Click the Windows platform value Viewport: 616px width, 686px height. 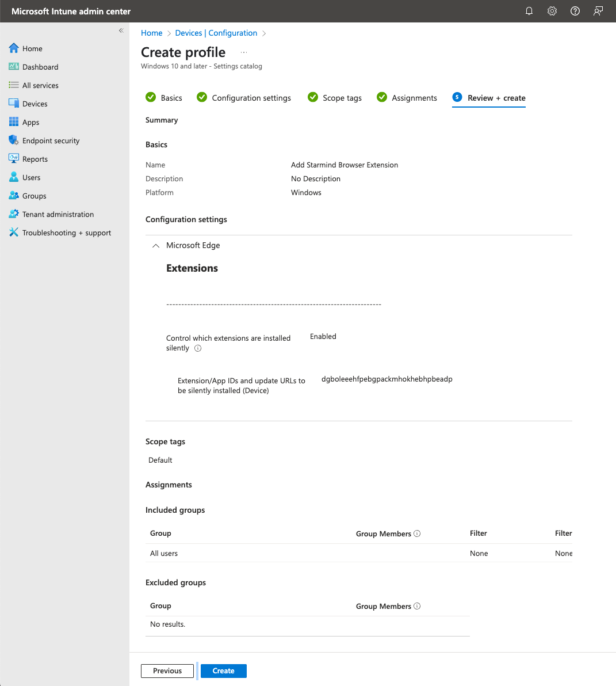(x=306, y=192)
